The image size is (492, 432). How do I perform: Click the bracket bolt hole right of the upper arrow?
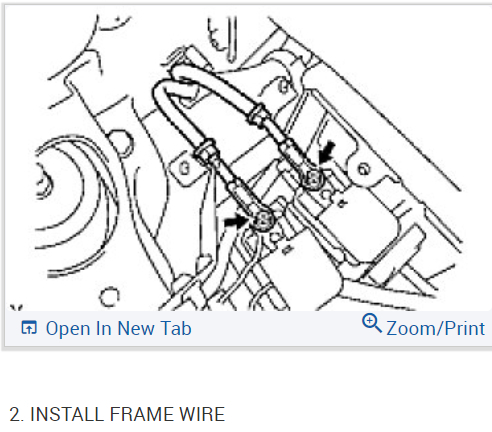(x=364, y=169)
